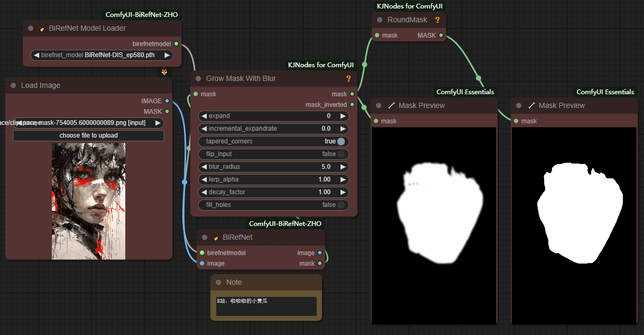Image resolution: width=644 pixels, height=335 pixels.
Task: Turn on the fill_holes toggle
Action: coord(341,205)
